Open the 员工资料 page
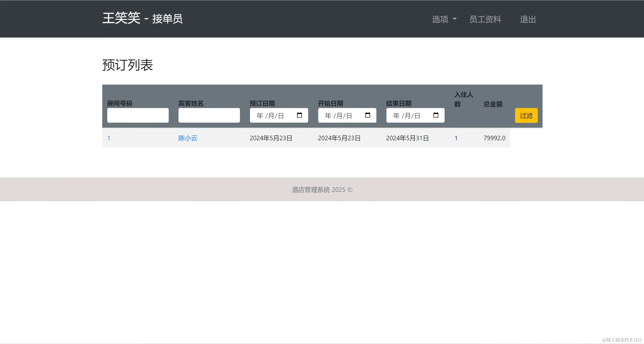Image resolution: width=644 pixels, height=344 pixels. pos(485,19)
